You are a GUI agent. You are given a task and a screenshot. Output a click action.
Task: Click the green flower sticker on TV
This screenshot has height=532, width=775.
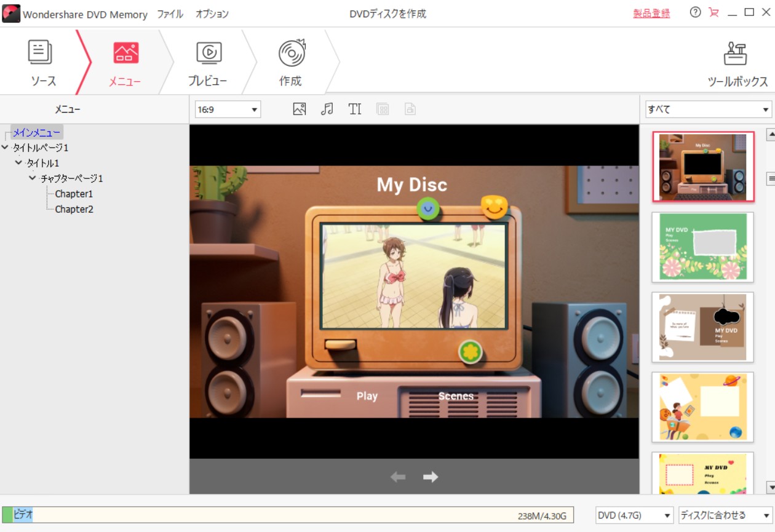tap(470, 351)
